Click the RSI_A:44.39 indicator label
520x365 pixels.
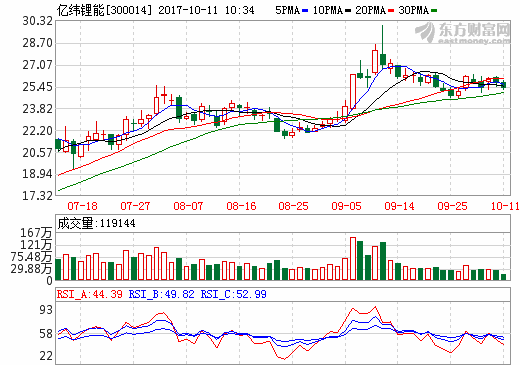point(89,294)
